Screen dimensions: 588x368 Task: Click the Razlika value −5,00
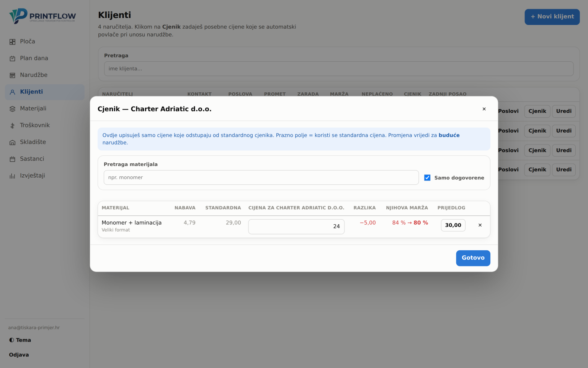[368, 223]
